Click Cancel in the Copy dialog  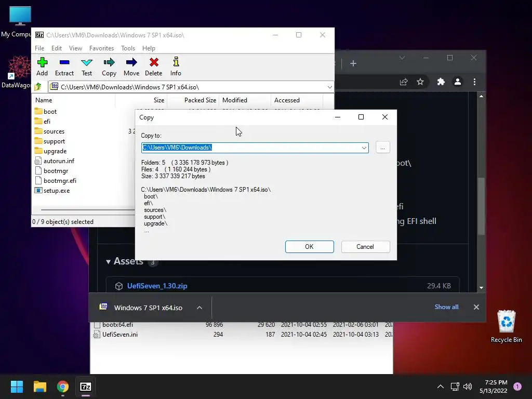(365, 247)
